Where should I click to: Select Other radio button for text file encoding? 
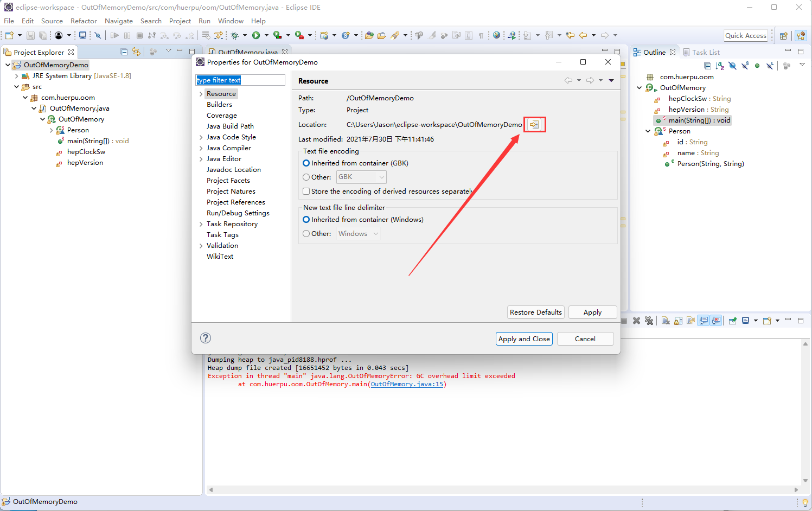(306, 177)
